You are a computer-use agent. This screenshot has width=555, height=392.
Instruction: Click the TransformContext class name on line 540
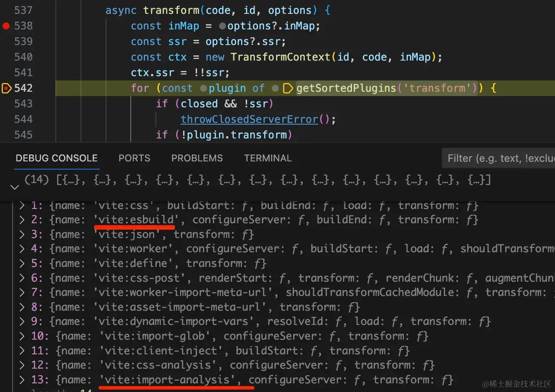click(x=281, y=57)
